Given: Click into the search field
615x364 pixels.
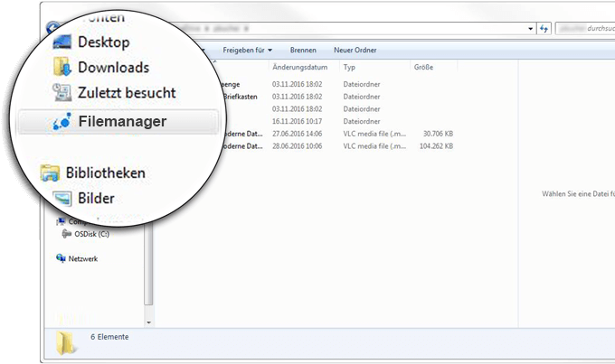Looking at the screenshot, I should tap(585, 29).
